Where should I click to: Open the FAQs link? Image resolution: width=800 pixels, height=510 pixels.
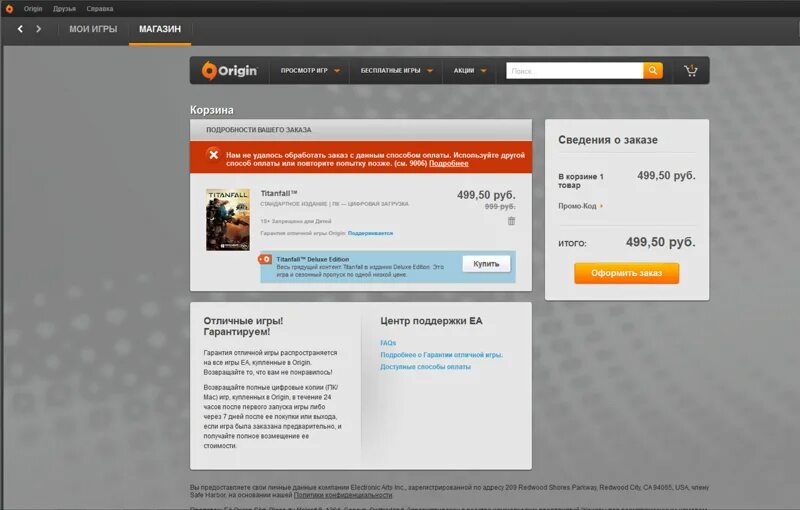(x=388, y=343)
